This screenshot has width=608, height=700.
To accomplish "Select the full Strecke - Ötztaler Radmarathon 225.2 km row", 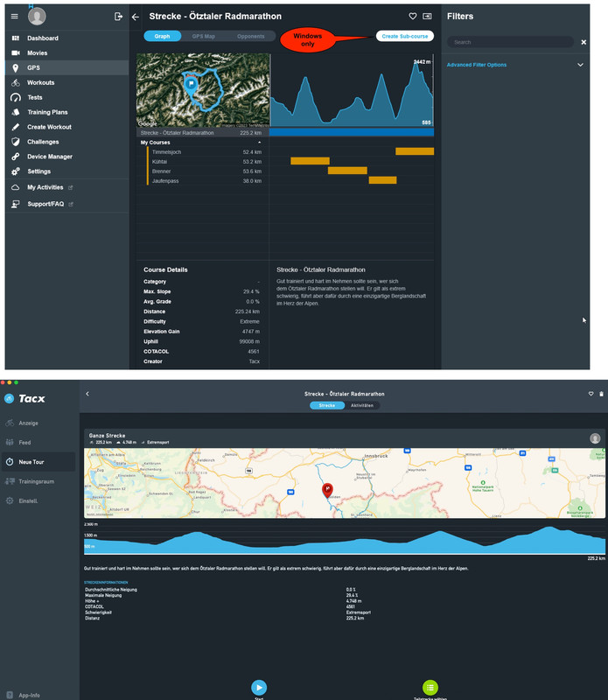I will pos(203,133).
